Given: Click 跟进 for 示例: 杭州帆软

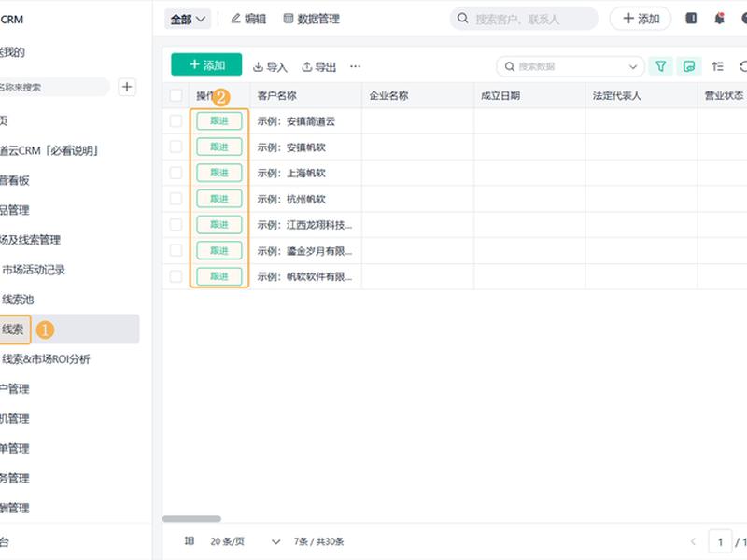Looking at the screenshot, I should pyautogui.click(x=219, y=199).
